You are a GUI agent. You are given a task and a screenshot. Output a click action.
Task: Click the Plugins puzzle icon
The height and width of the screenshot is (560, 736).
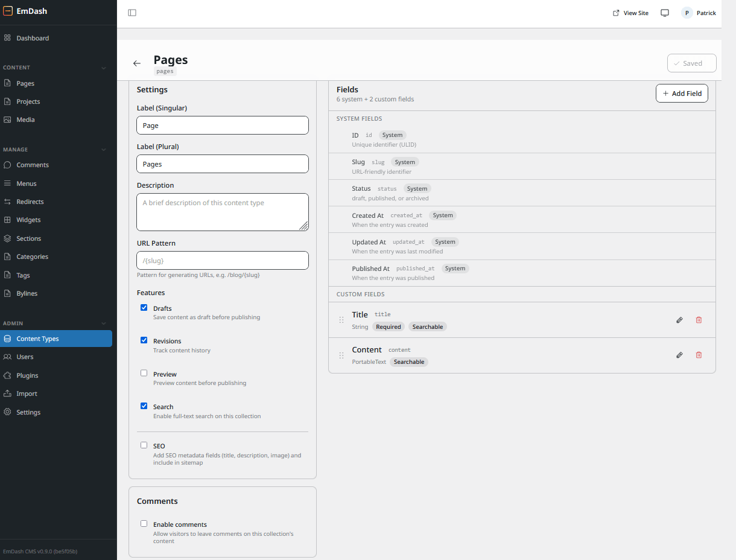(x=7, y=375)
